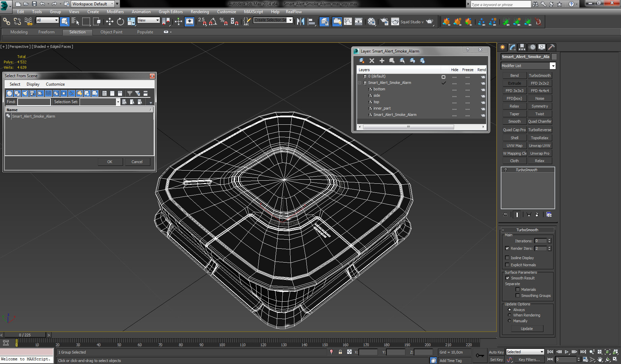The image size is (621, 364).
Task: Open the Rendering menu
Action: (x=200, y=11)
